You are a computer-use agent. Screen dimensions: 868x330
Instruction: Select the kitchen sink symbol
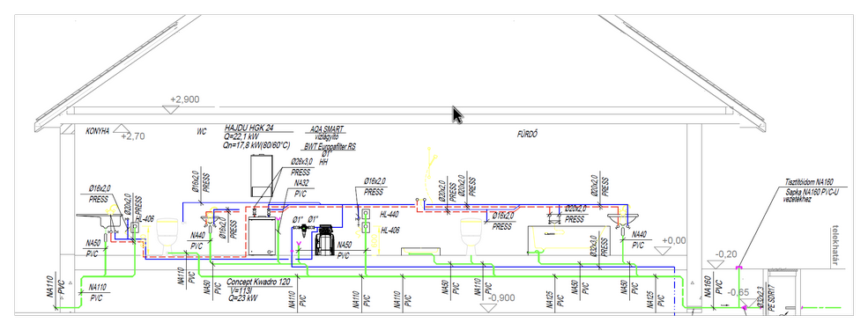point(99,221)
